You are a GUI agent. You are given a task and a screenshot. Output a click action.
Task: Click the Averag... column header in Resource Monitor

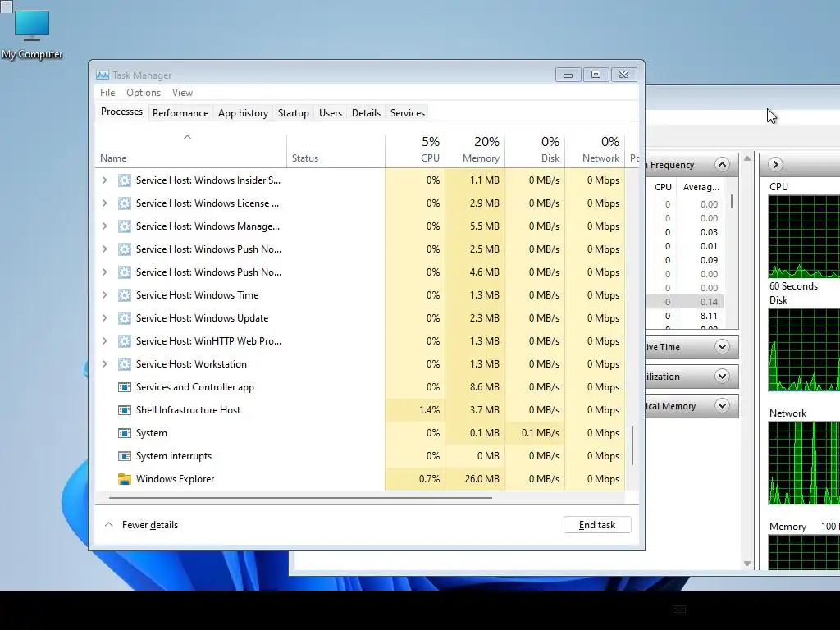click(x=701, y=187)
